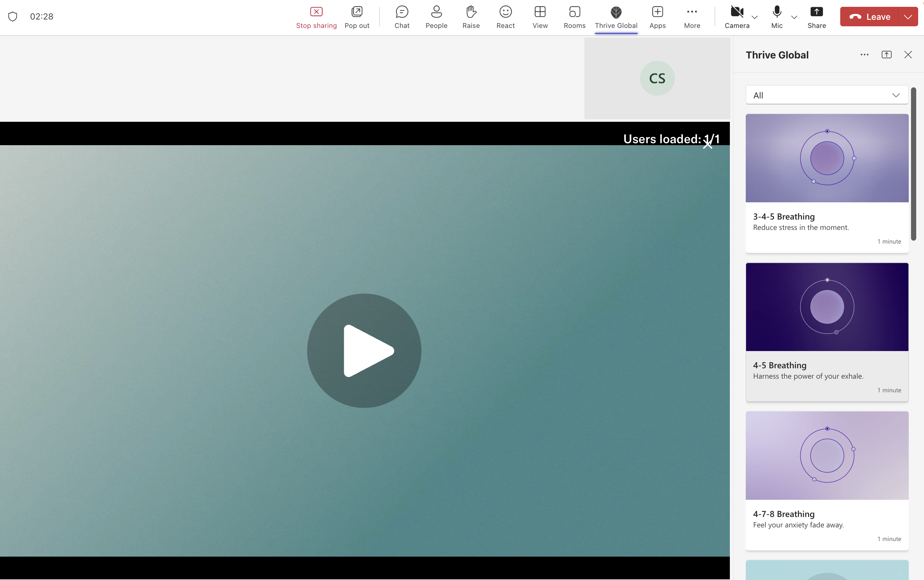The width and height of the screenshot is (924, 580).
Task: Expand the Camera options chevron
Action: click(755, 17)
